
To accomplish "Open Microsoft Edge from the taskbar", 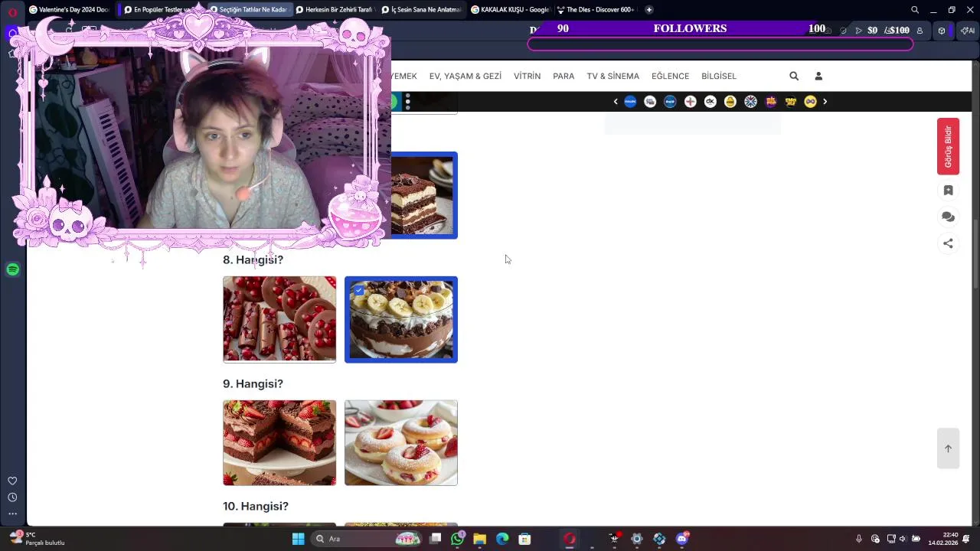I will [502, 539].
